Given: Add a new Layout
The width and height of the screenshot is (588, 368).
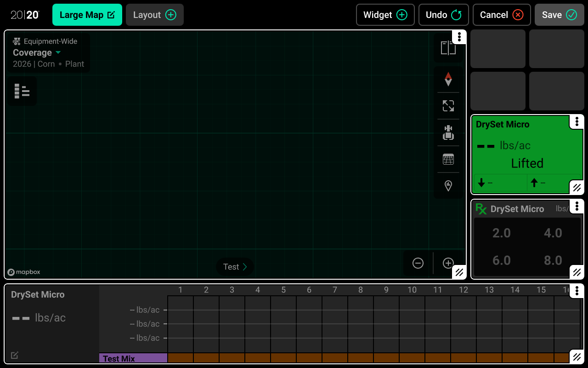Looking at the screenshot, I should (x=154, y=15).
